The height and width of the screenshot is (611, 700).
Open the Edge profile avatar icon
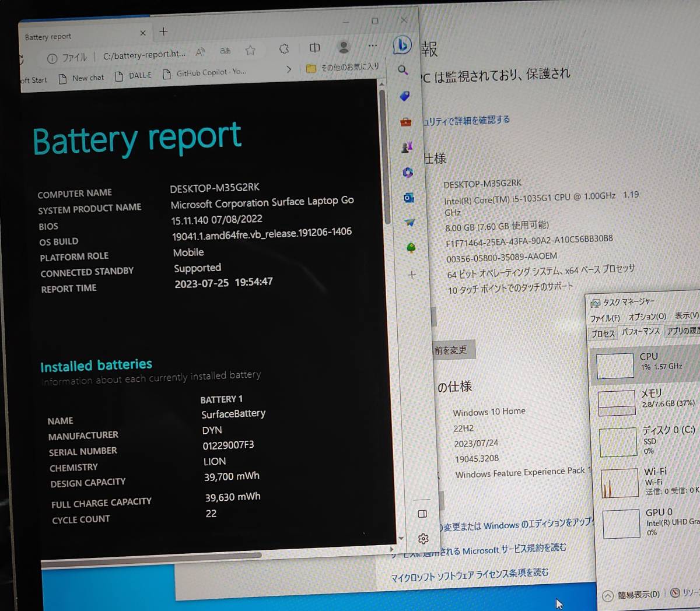tap(344, 47)
